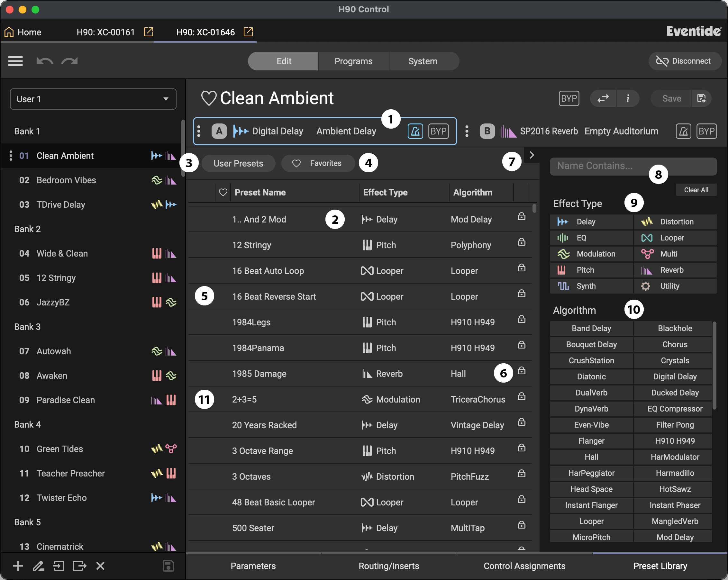Viewport: 728px width, 580px height.
Task: Collapse the filter panel chevron
Action: pyautogui.click(x=532, y=155)
